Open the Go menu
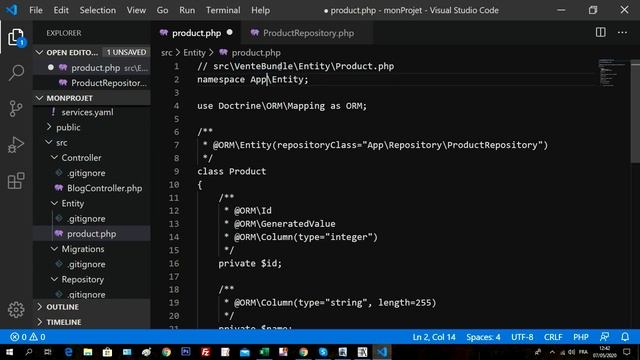The height and width of the screenshot is (360, 640). pos(162,10)
